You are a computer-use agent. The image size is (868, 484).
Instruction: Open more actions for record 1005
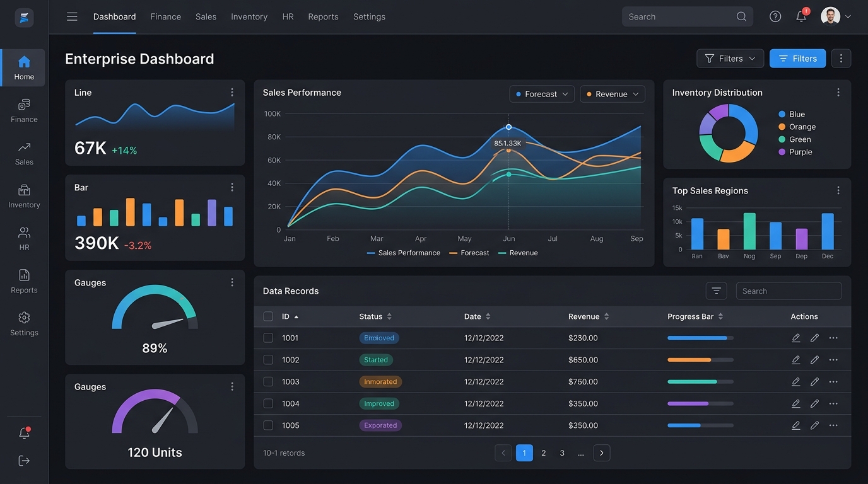[833, 425]
